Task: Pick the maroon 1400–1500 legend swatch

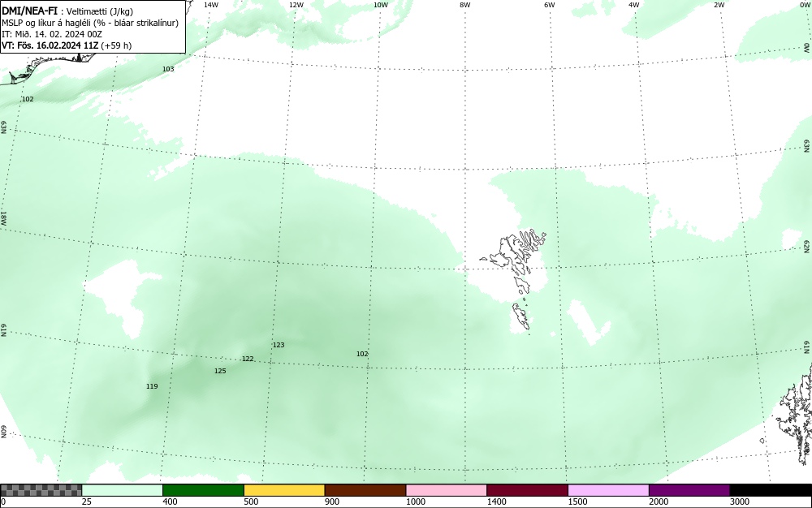Action: [x=527, y=490]
